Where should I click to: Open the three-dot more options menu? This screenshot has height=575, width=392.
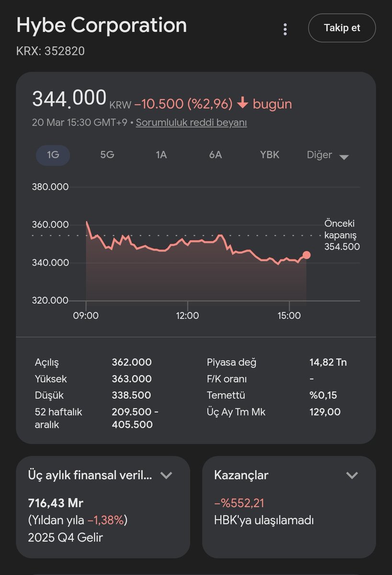[285, 29]
